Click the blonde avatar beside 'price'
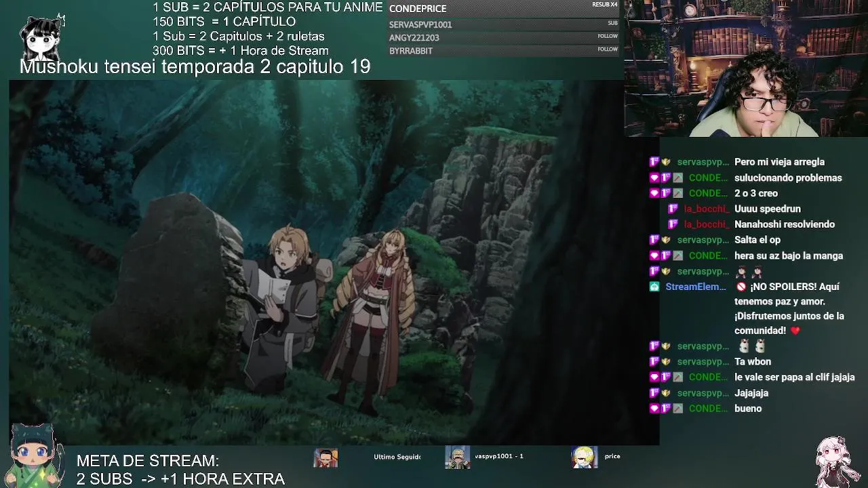The height and width of the screenshot is (488, 868). pos(584,457)
